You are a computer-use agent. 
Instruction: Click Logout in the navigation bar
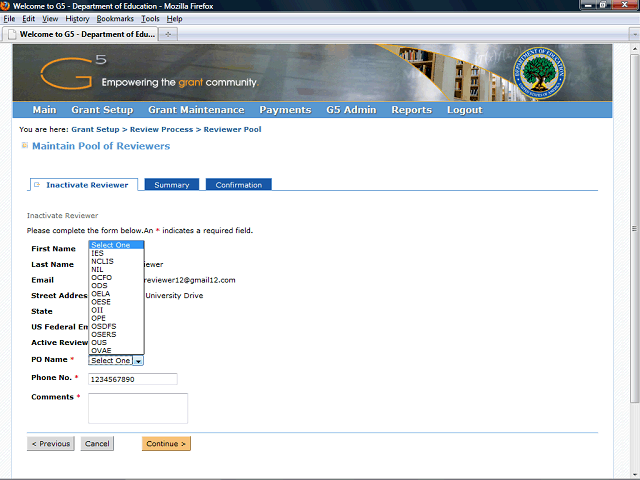pos(464,110)
